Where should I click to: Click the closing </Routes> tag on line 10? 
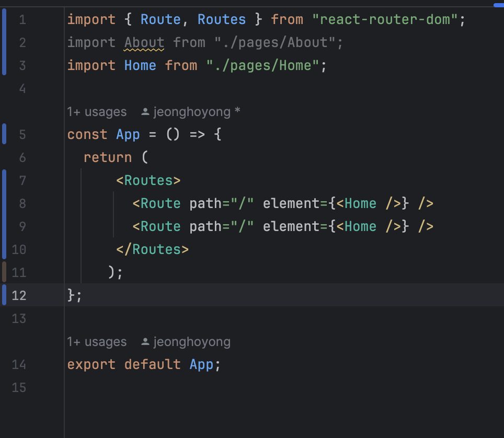pos(152,250)
